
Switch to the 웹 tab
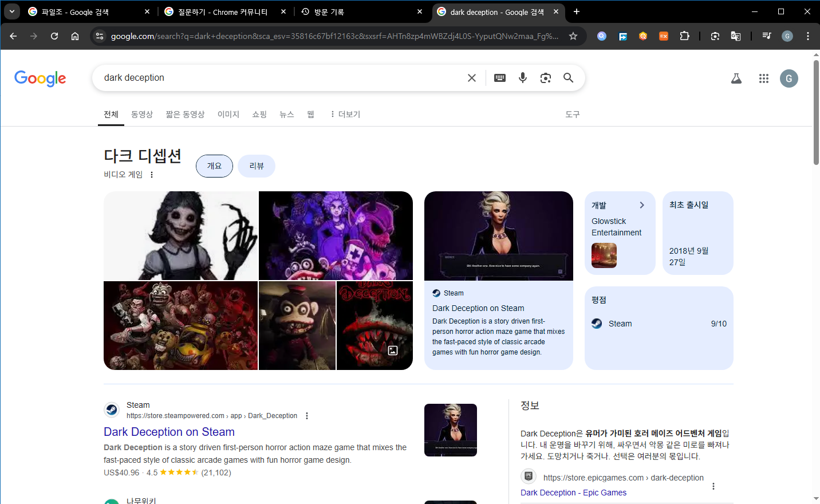pyautogui.click(x=311, y=115)
